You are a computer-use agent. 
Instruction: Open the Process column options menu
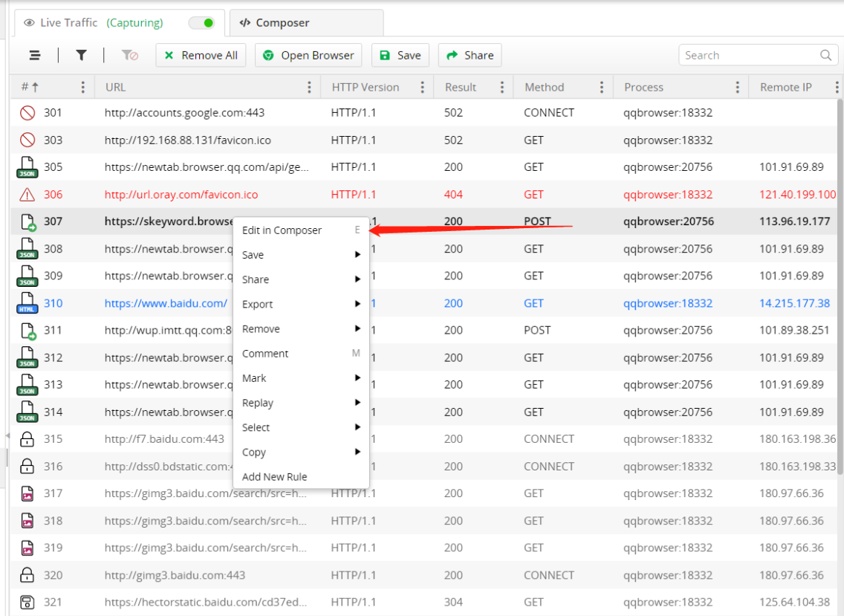738,87
